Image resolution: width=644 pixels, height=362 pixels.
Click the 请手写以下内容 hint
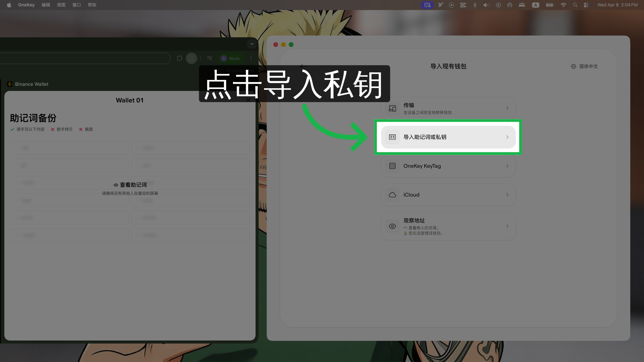click(30, 129)
